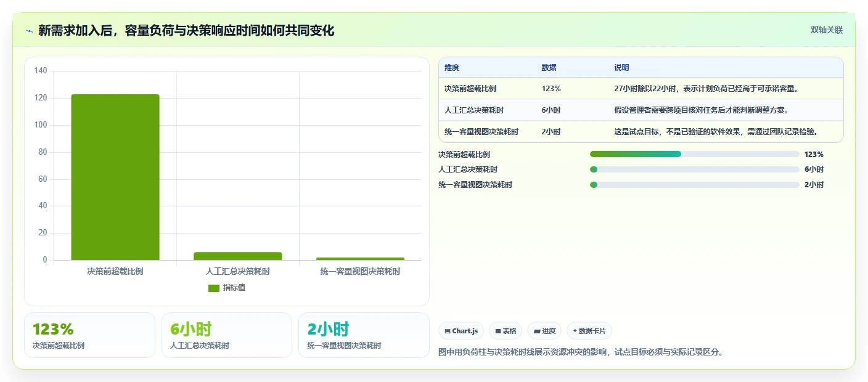868x382 pixels.
Task: Click the y-axis tick label 100
Action: tap(41, 125)
